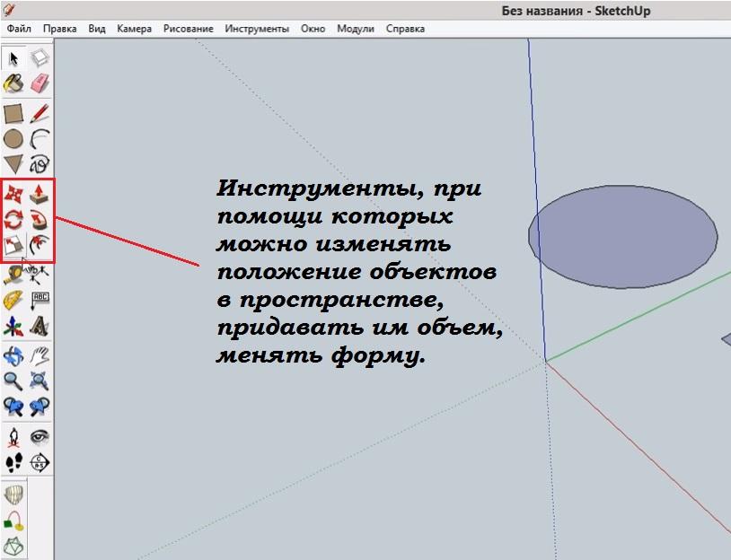Open the Справка menu
Screen dimensions: 731x560
click(x=405, y=29)
